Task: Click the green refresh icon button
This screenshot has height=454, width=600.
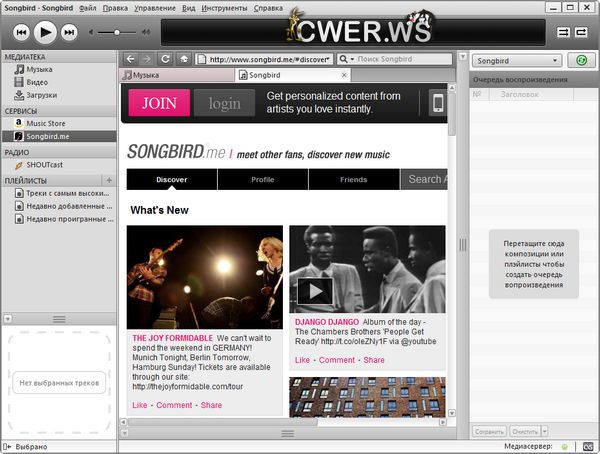Action: [581, 60]
